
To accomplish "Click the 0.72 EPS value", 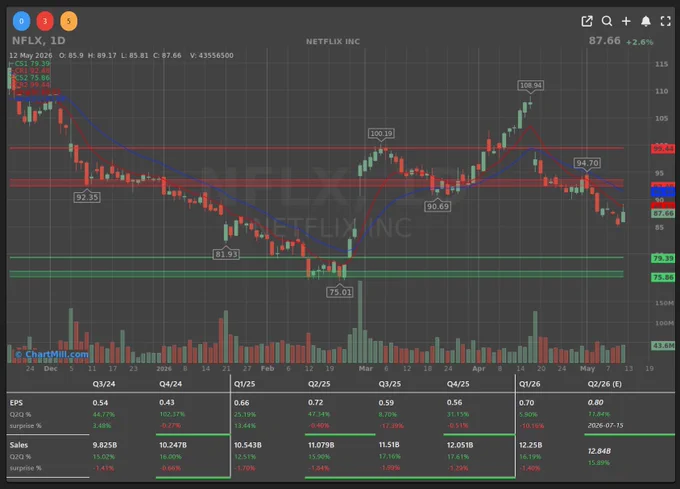I will (x=316, y=403).
